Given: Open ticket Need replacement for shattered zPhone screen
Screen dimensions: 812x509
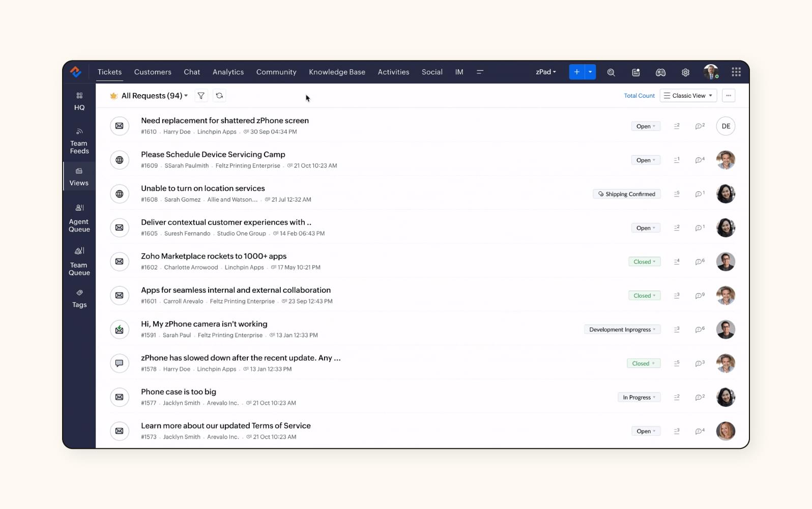Looking at the screenshot, I should [225, 121].
